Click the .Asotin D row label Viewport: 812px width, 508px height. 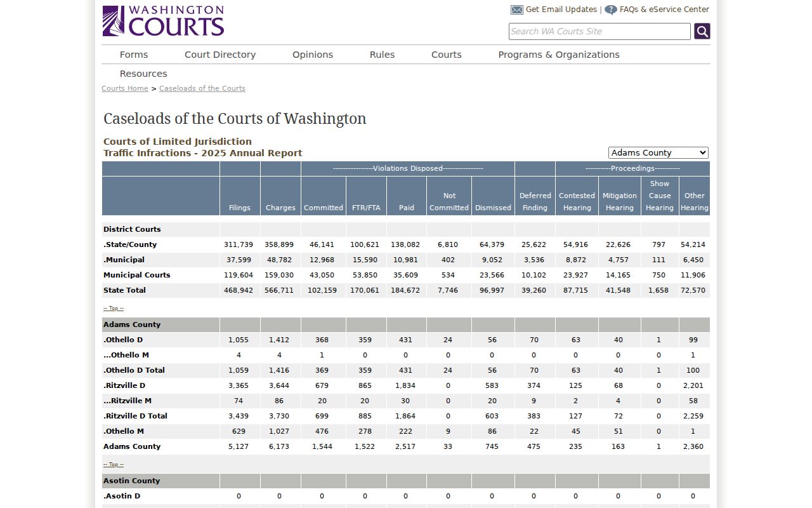pyautogui.click(x=122, y=496)
